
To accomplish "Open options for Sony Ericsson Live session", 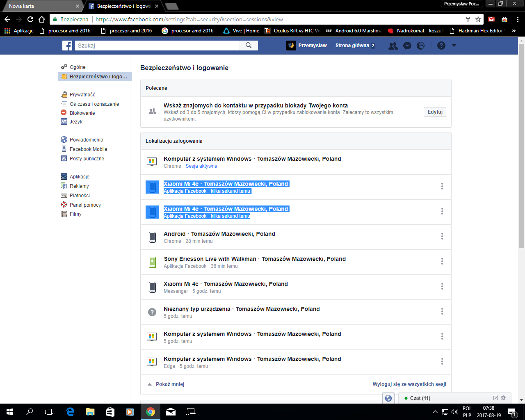I will pyautogui.click(x=442, y=261).
